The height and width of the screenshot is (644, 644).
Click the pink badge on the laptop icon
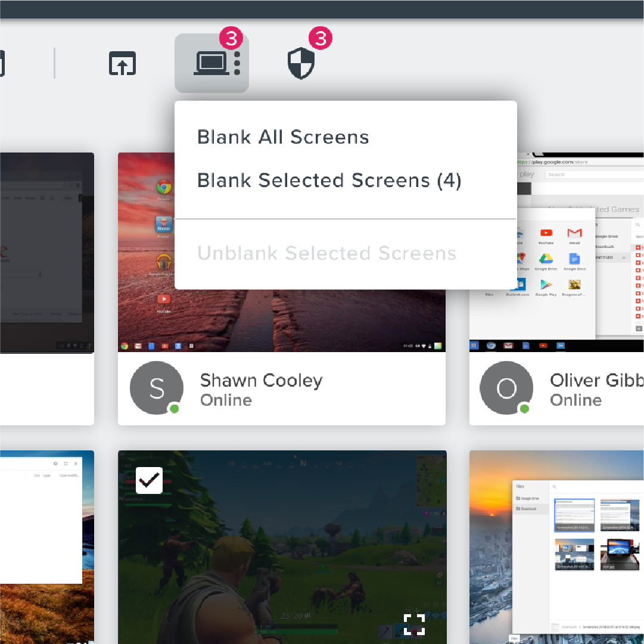231,38
